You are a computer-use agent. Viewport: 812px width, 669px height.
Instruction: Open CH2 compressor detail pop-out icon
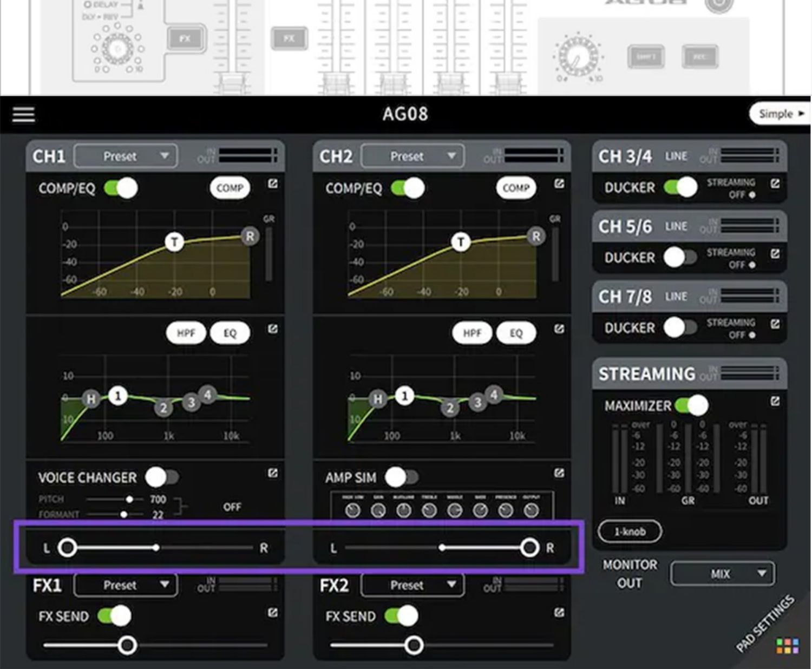tap(559, 184)
